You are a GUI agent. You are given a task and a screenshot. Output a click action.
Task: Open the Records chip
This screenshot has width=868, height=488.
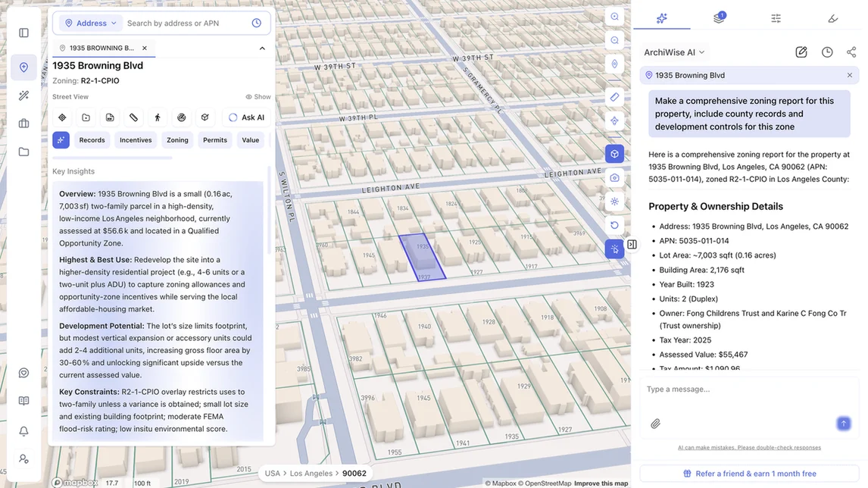92,140
